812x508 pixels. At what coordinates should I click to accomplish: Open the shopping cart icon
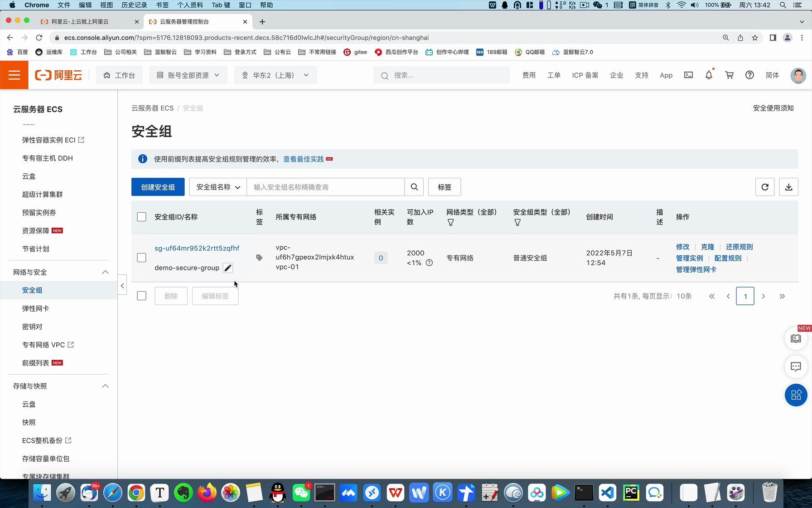pyautogui.click(x=729, y=75)
